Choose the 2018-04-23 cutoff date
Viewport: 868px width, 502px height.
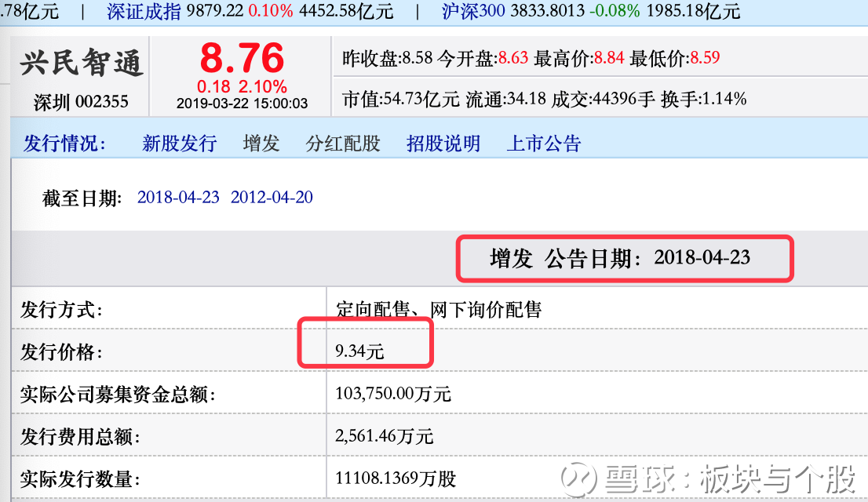pos(178,197)
